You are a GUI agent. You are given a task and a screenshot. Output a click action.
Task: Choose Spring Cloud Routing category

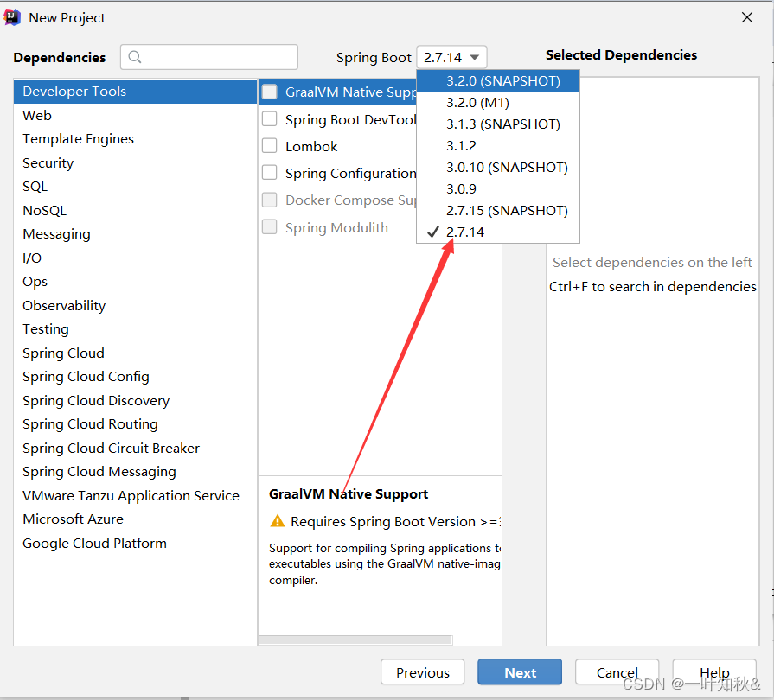click(135, 424)
